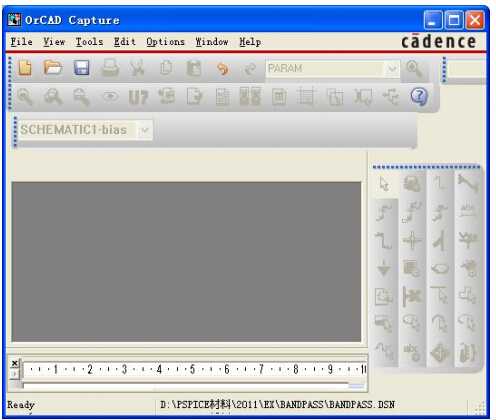496x420 pixels.
Task: Click the eye icon in second toolbar
Action: [111, 97]
